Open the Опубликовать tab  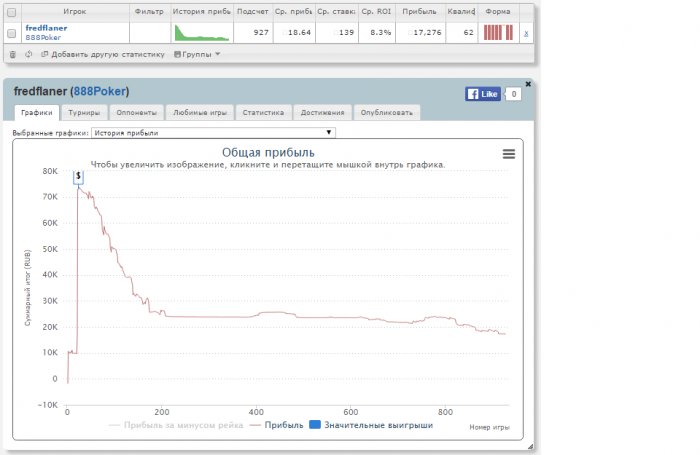point(387,113)
